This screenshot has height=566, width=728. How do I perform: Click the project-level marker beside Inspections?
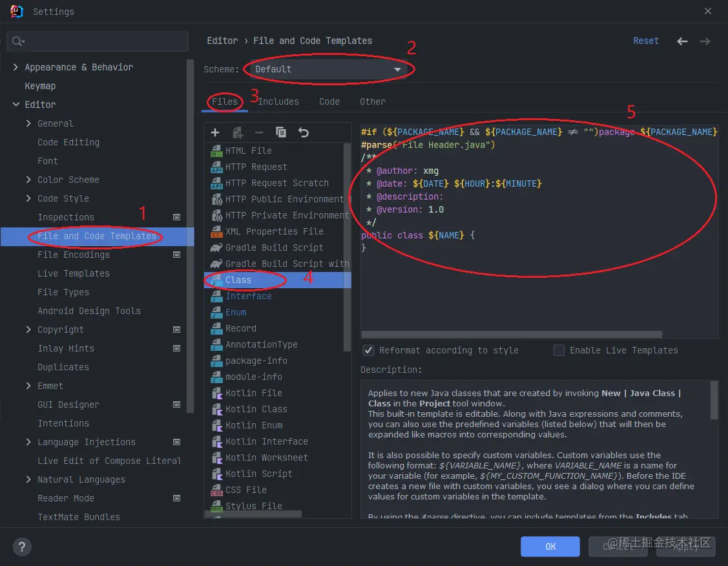coord(176,217)
